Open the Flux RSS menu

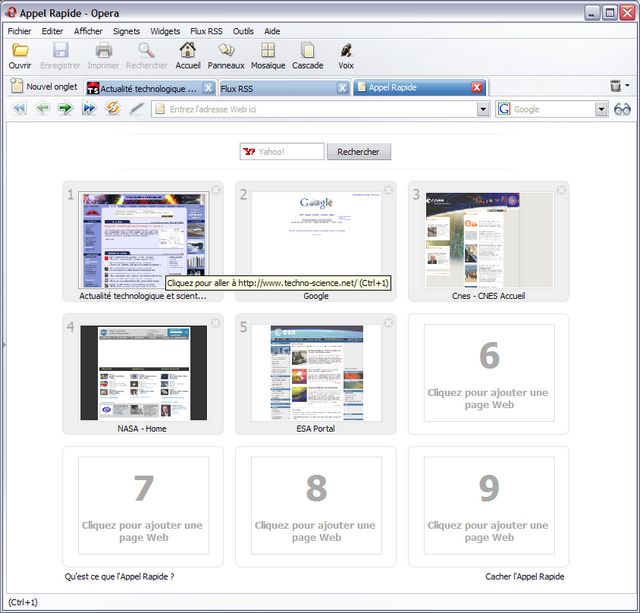206,31
